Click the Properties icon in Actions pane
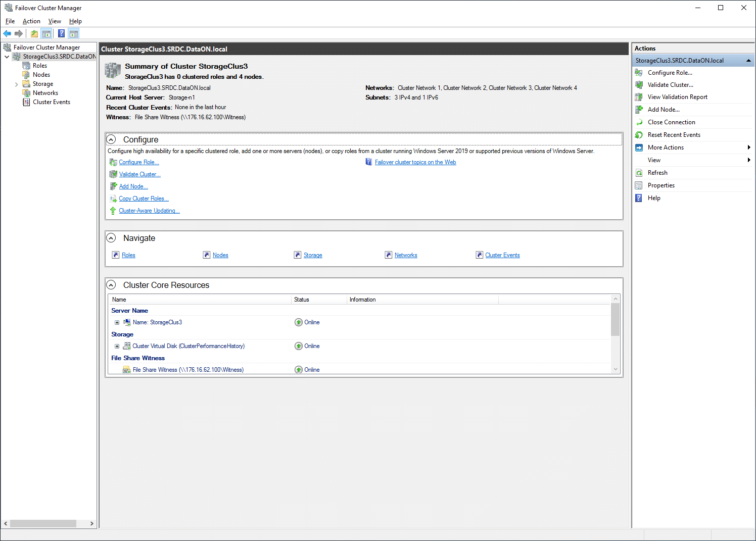The image size is (756, 541). pos(639,185)
